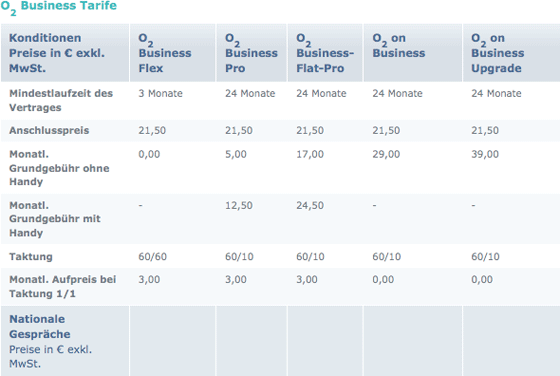Click the '3 Monate' contract term cell

click(160, 93)
